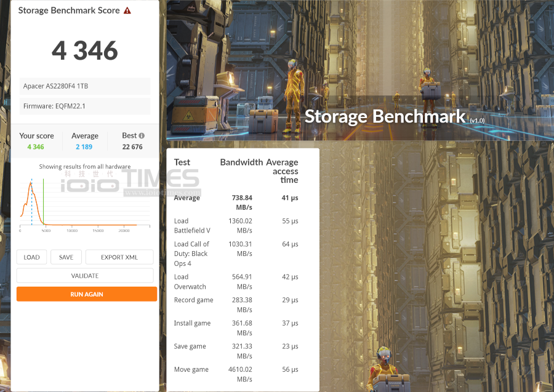Select the Apacer AS2280F4 1TB field

tap(85, 86)
